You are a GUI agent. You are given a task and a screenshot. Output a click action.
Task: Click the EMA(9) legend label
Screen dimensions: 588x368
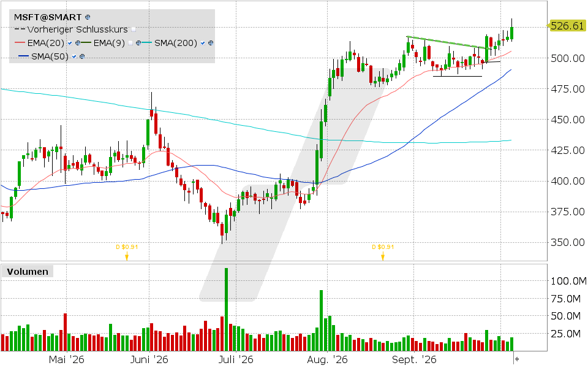tap(109, 43)
